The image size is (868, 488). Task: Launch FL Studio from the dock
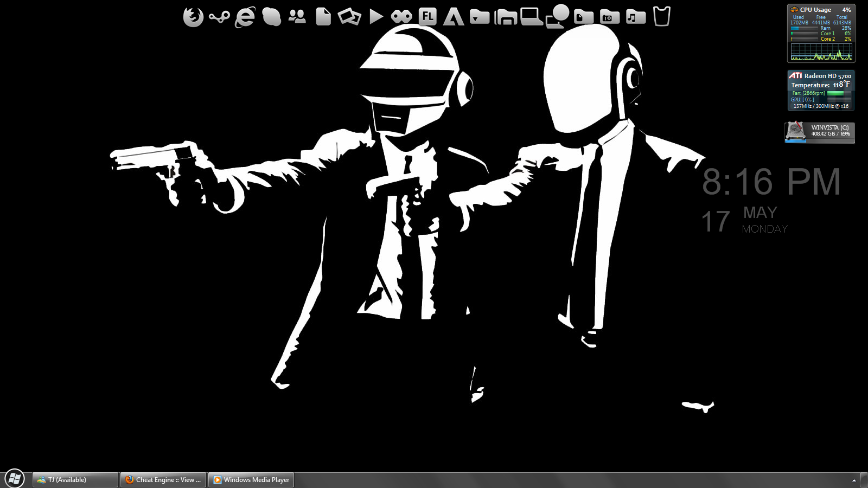click(427, 17)
